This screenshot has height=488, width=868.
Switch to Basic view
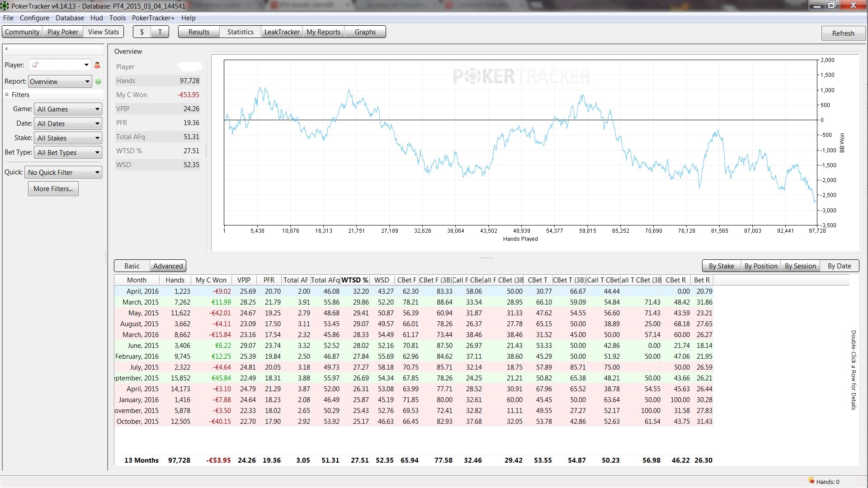point(132,266)
